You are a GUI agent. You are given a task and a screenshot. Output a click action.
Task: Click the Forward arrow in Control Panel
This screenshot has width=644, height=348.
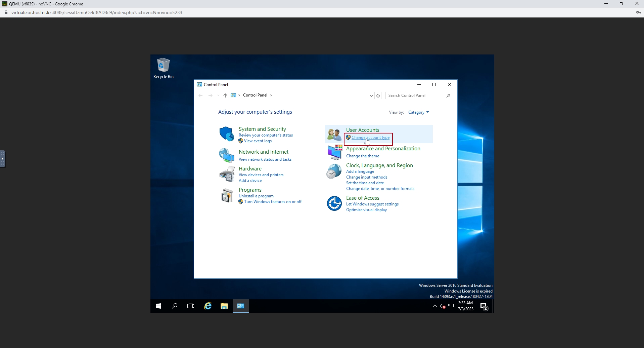click(210, 95)
